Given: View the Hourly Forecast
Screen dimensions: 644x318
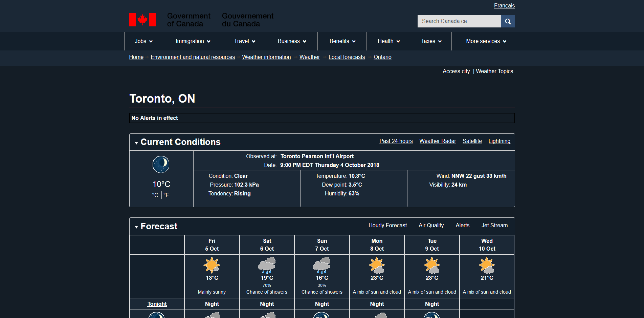Looking at the screenshot, I should 387,225.
